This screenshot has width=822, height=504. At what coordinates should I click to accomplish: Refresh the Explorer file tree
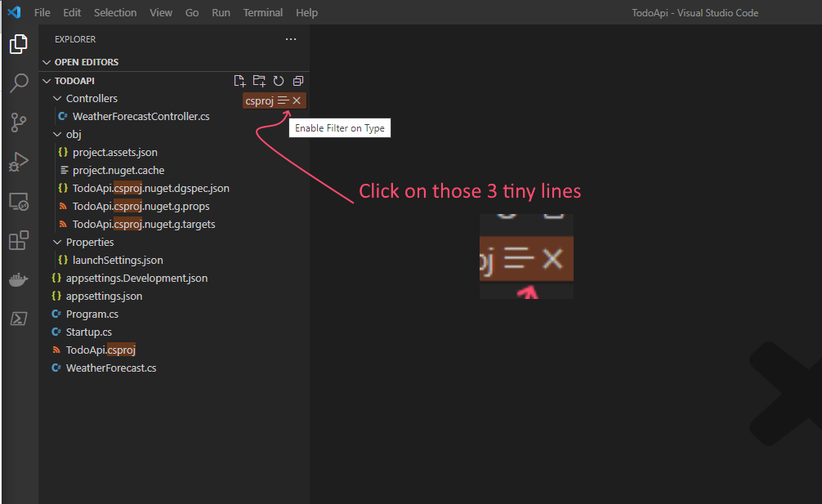tap(278, 81)
